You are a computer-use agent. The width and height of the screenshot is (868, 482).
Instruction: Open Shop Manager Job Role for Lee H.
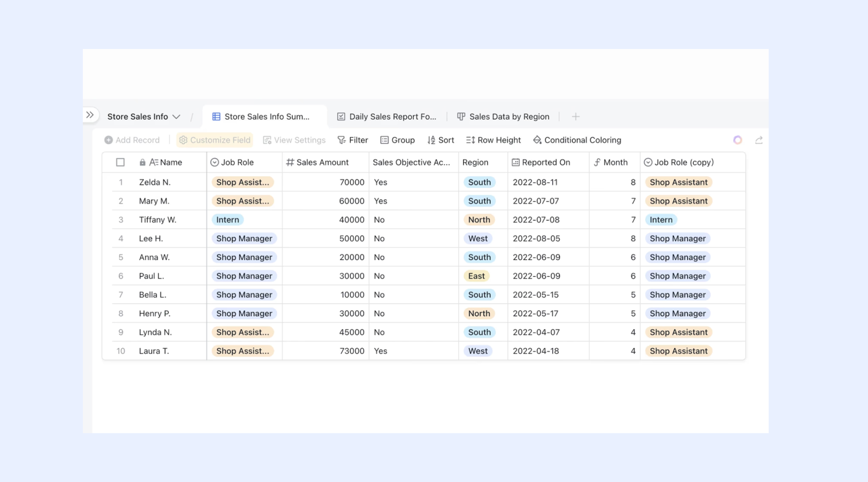click(x=244, y=239)
